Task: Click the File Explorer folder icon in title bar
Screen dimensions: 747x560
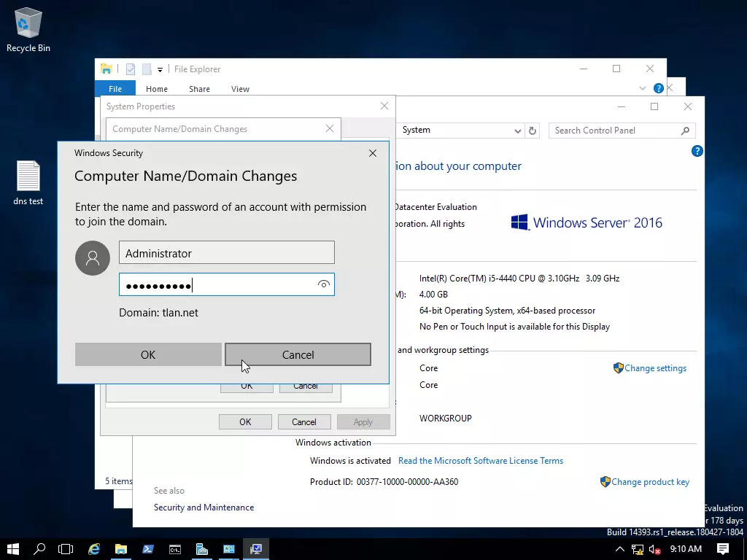Action: coord(107,69)
